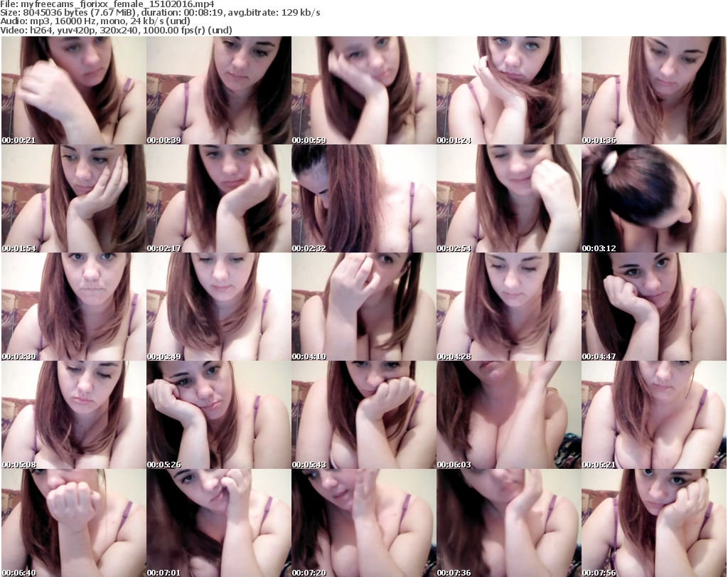
Task: Open the thumbnail timestamped 00:07:20
Action: click(x=363, y=523)
